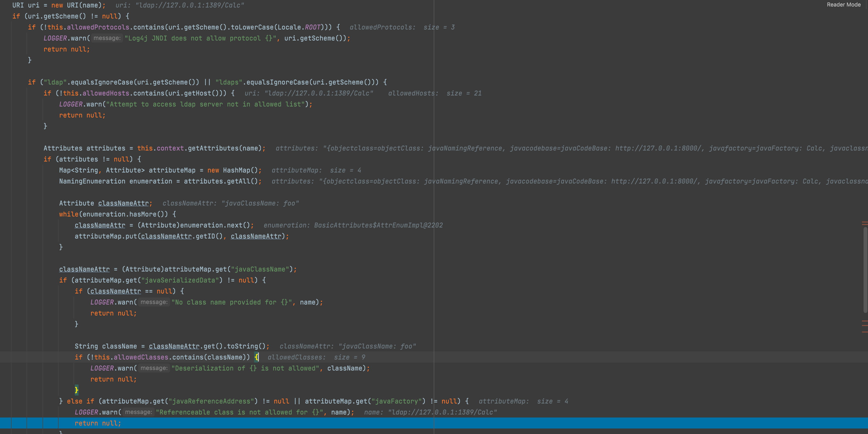Image resolution: width=868 pixels, height=434 pixels.
Task: Click the highlighted opening brace after contains(className)
Action: tap(256, 357)
